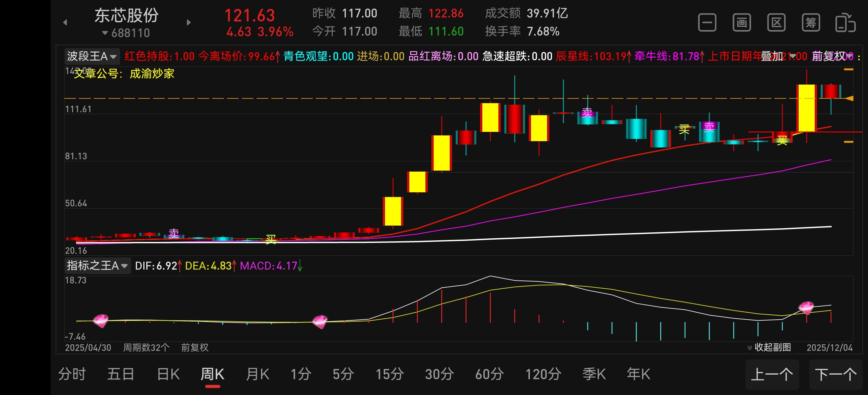Expand stock code 688110 dropdown
Screen dimensions: 868x395
126,33
